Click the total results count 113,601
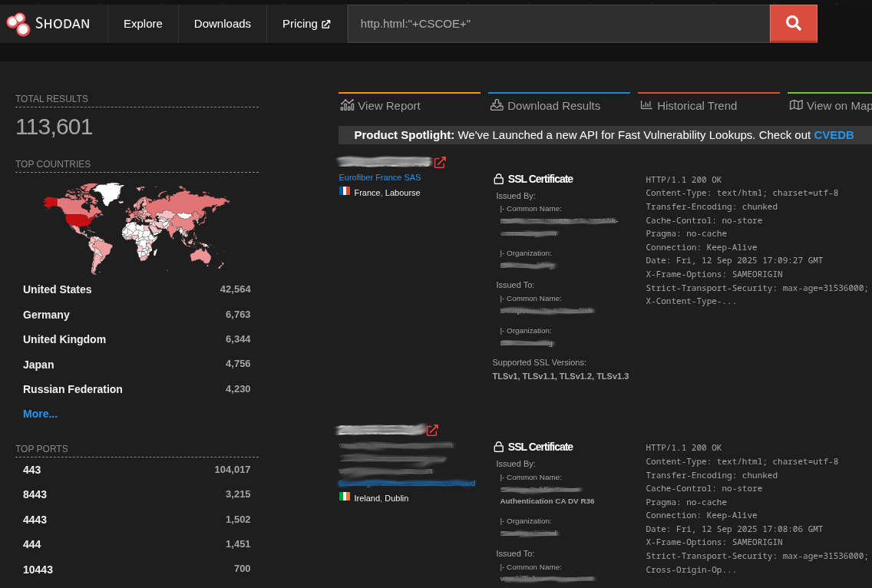This screenshot has height=588, width=872. (54, 127)
